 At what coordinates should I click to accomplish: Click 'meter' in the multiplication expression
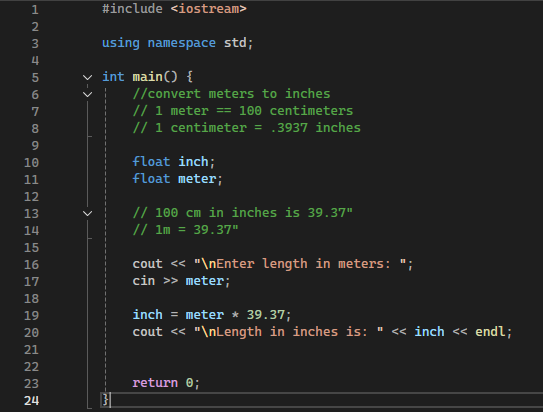(x=205, y=315)
